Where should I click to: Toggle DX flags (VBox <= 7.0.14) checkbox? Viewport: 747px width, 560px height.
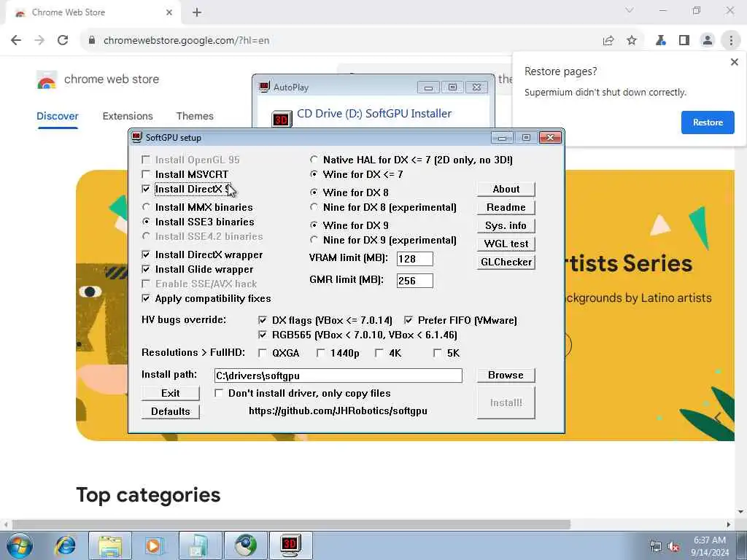pyautogui.click(x=263, y=321)
